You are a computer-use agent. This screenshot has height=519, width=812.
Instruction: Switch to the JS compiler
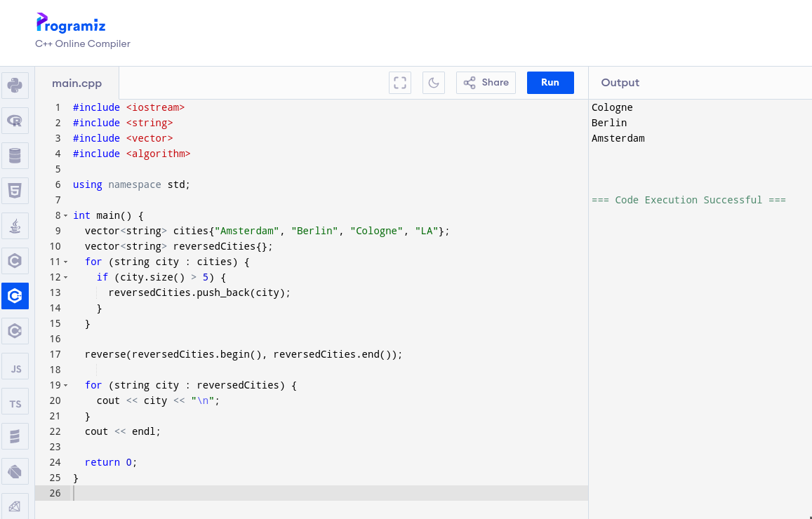[x=15, y=366]
